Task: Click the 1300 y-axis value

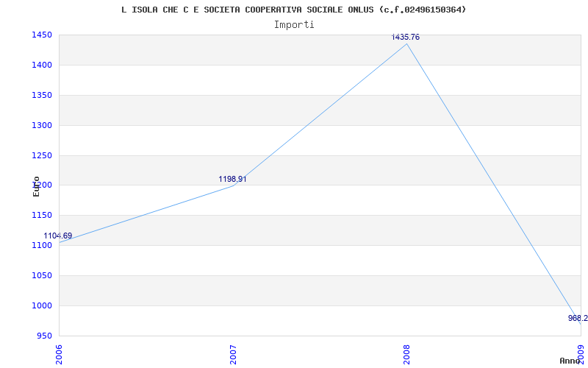Action: pyautogui.click(x=41, y=125)
